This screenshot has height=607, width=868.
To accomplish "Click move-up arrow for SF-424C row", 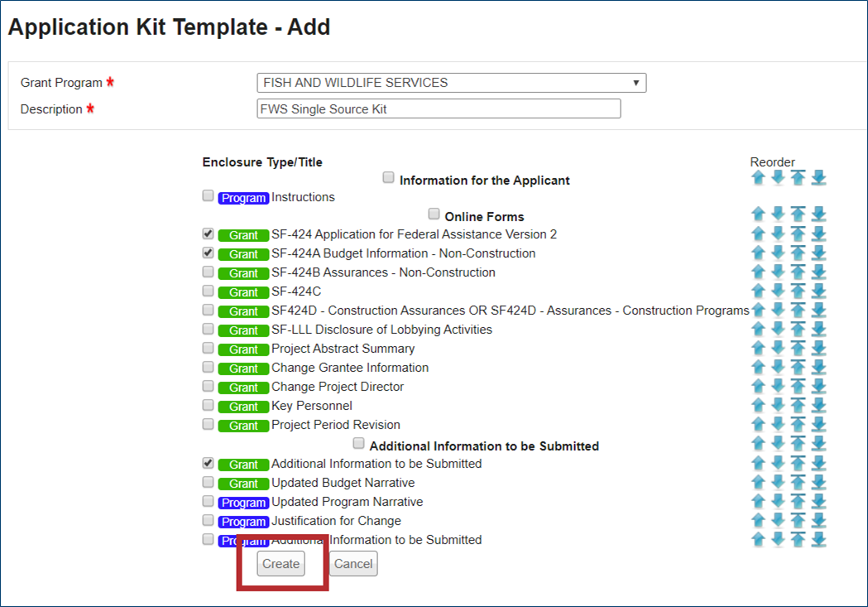I will [758, 291].
